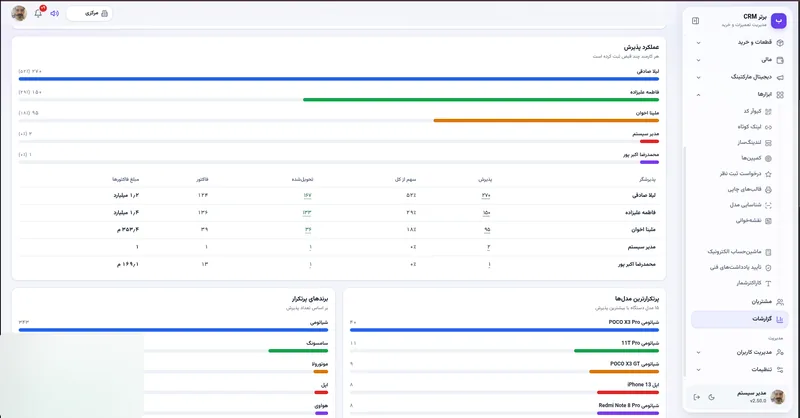Expand the تنظیمات chevron

coord(698,370)
